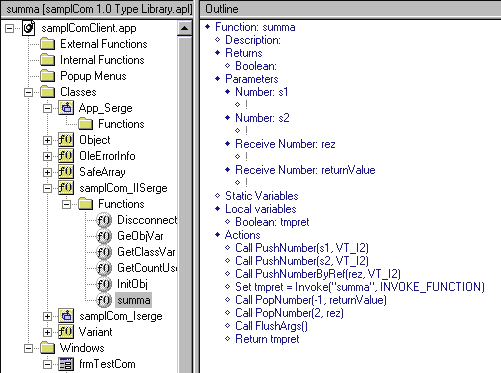The height and width of the screenshot is (373, 501).
Task: Select the 'Number: s2' parameter line
Action: click(x=262, y=118)
